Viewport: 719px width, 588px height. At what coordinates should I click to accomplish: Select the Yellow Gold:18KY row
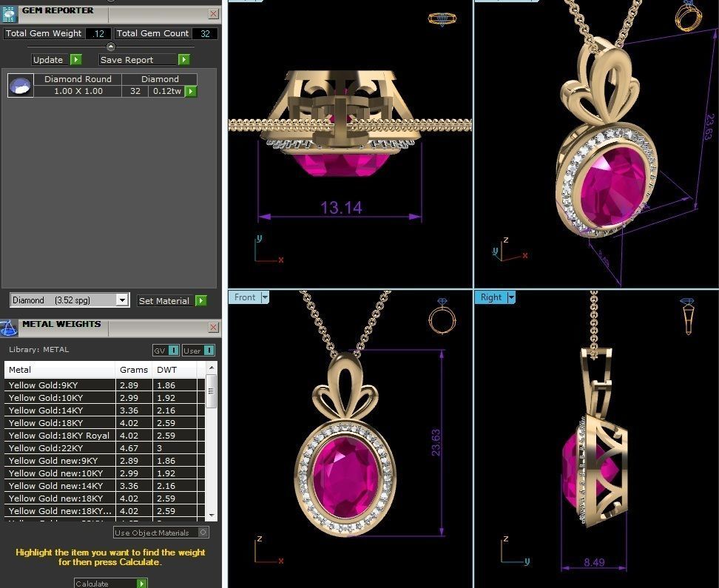(104, 423)
